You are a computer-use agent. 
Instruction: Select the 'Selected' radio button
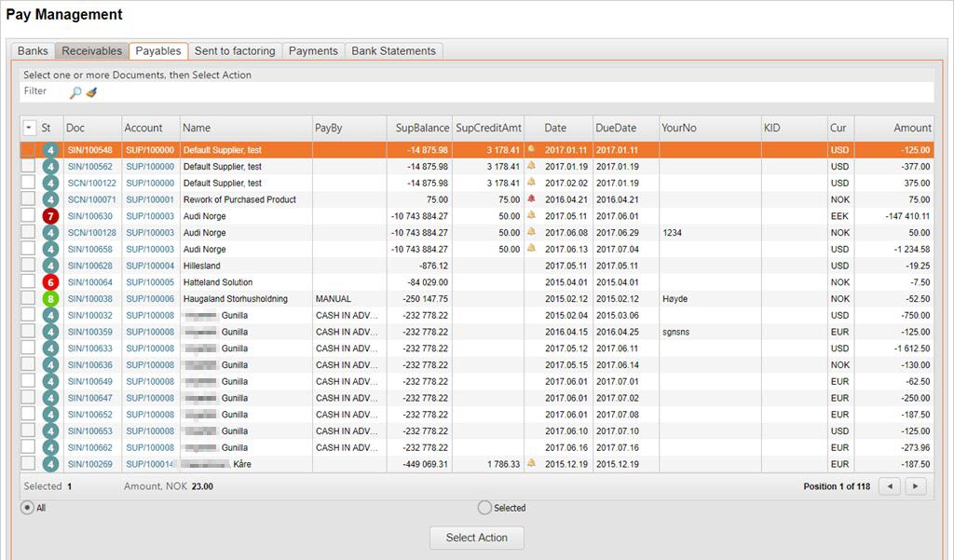tap(484, 508)
